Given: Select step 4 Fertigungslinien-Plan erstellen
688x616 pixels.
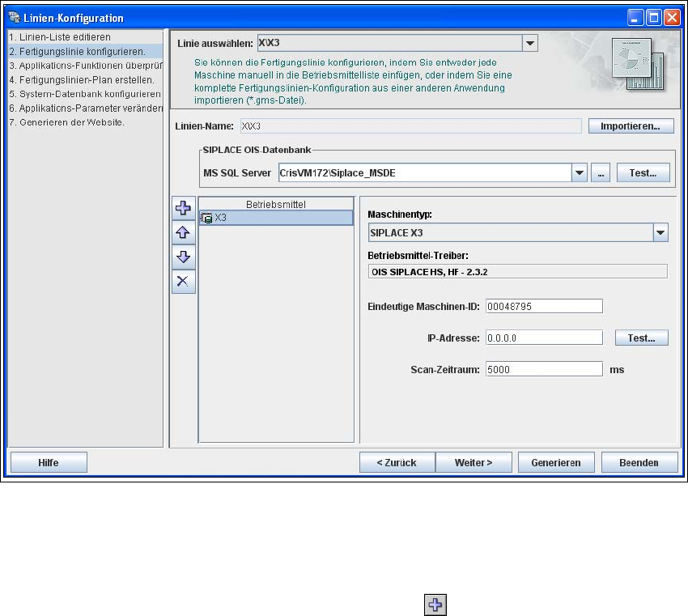Looking at the screenshot, I should [x=81, y=80].
